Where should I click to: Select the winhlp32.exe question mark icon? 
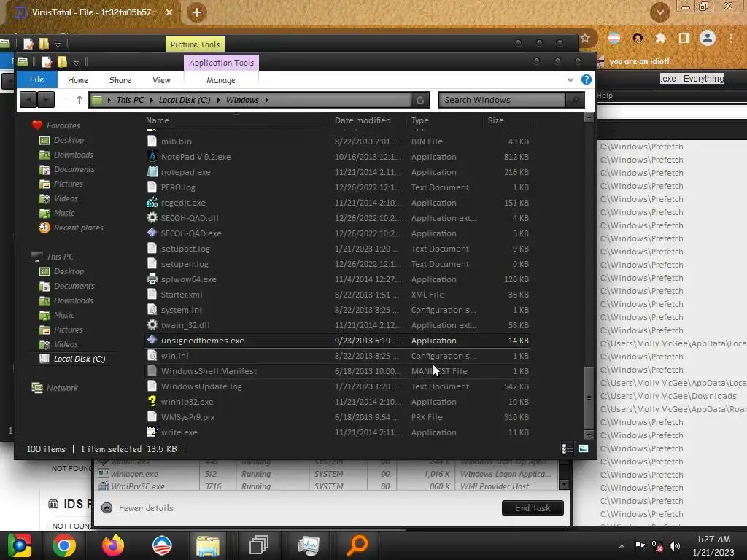click(x=152, y=402)
